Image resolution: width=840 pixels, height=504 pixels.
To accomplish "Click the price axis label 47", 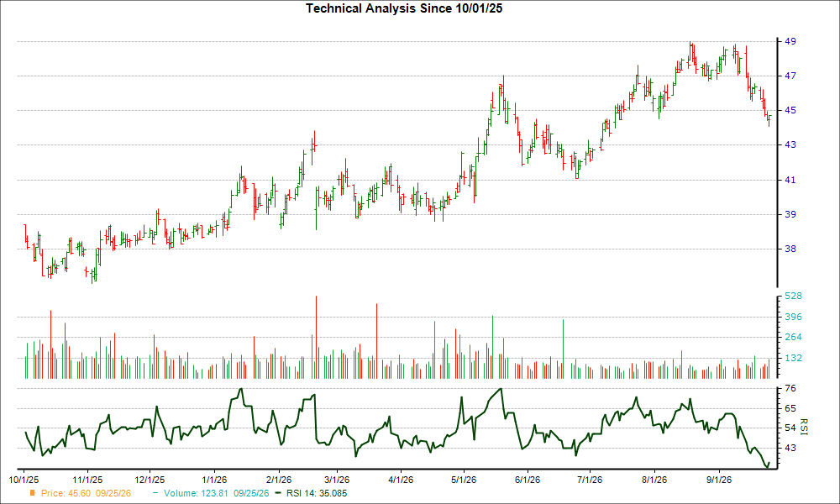I will (790, 76).
